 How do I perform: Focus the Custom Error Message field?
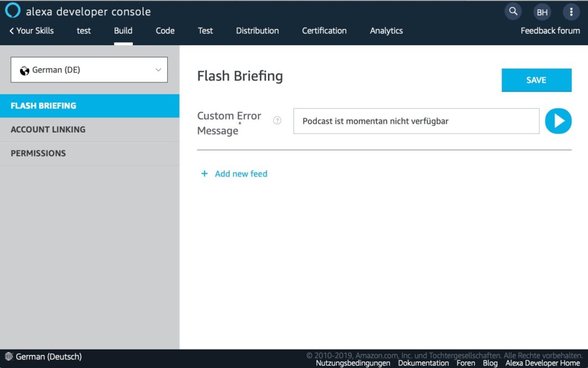[x=416, y=121]
